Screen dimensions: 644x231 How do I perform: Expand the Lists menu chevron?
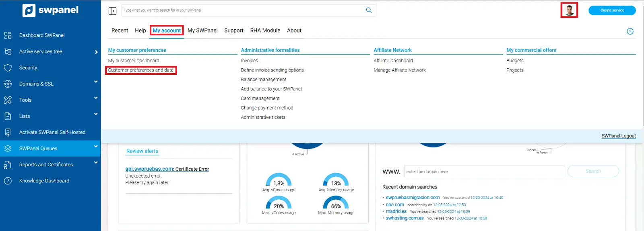96,114
